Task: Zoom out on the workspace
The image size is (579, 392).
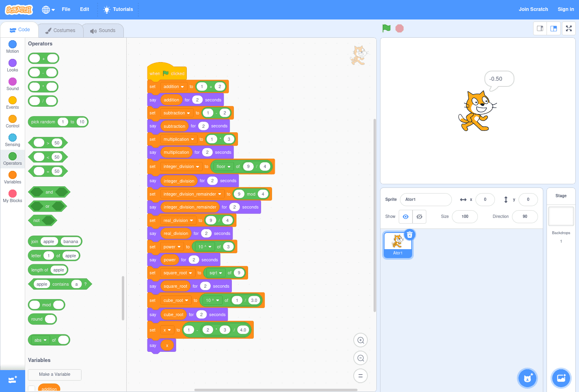Action: pyautogui.click(x=361, y=358)
